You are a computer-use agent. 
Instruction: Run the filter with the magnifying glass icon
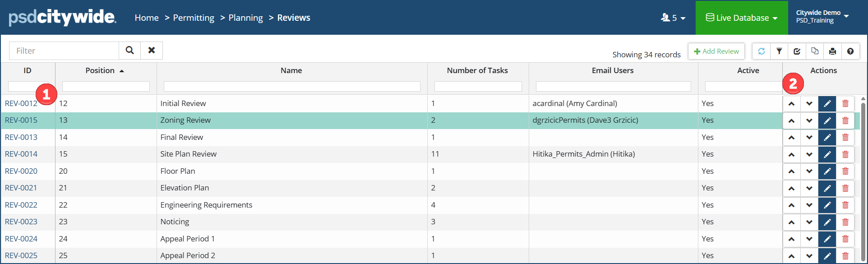click(129, 51)
